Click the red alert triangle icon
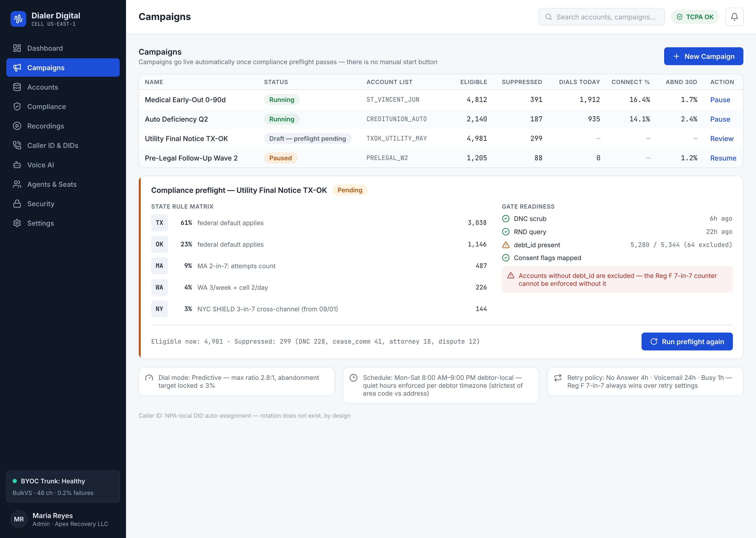The width and height of the screenshot is (756, 538). coord(511,276)
